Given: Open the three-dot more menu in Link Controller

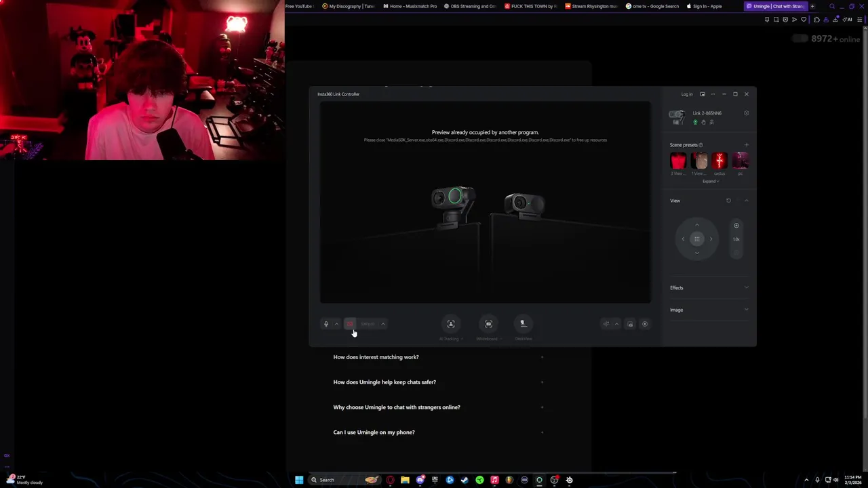Looking at the screenshot, I should coord(713,94).
